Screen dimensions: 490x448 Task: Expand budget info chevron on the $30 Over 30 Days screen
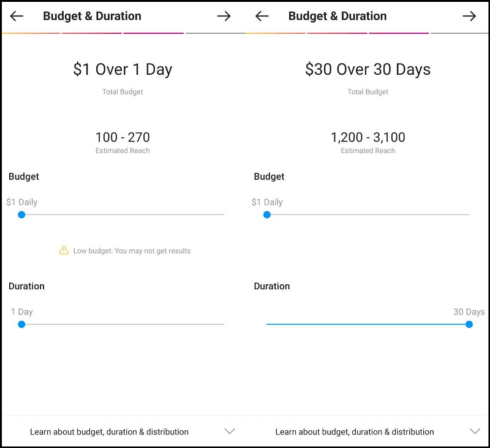coord(475,431)
